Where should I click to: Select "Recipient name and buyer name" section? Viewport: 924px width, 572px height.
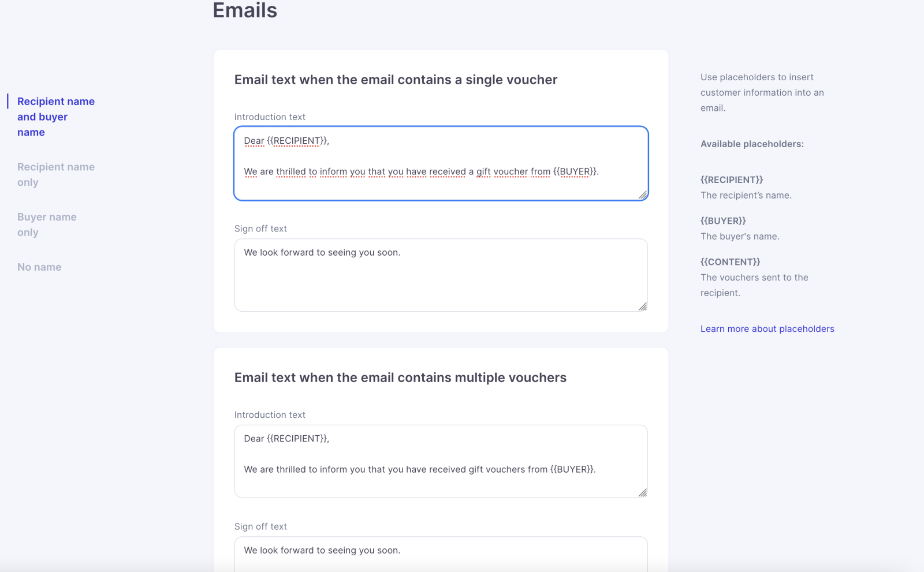point(55,117)
